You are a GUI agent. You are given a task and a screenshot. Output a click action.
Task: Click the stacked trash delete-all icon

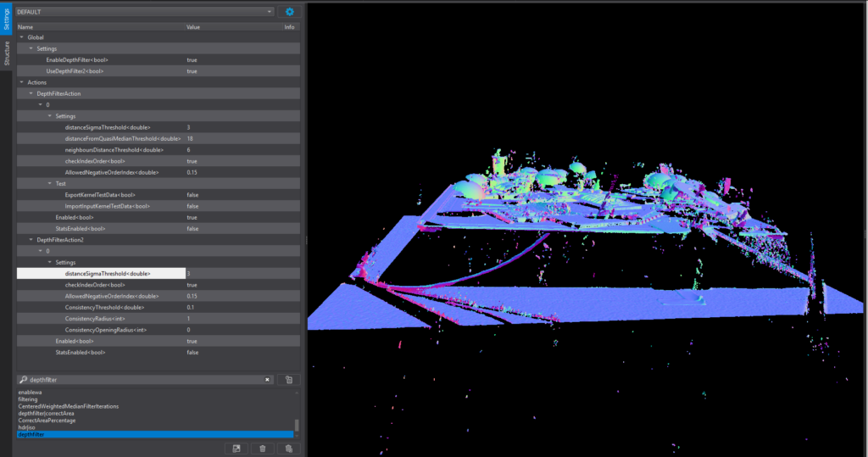pos(289,448)
